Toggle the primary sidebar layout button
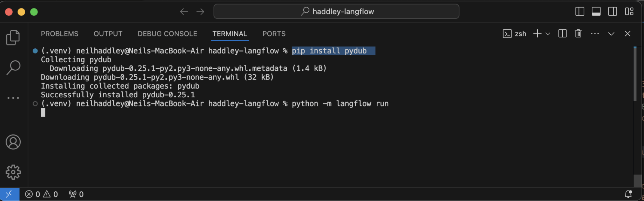 click(580, 12)
